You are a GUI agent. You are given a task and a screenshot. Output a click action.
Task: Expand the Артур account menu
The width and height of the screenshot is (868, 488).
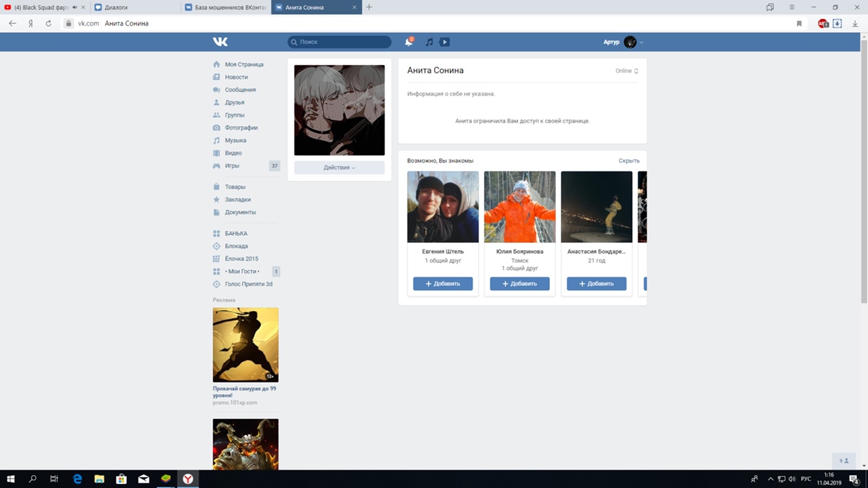click(x=623, y=42)
